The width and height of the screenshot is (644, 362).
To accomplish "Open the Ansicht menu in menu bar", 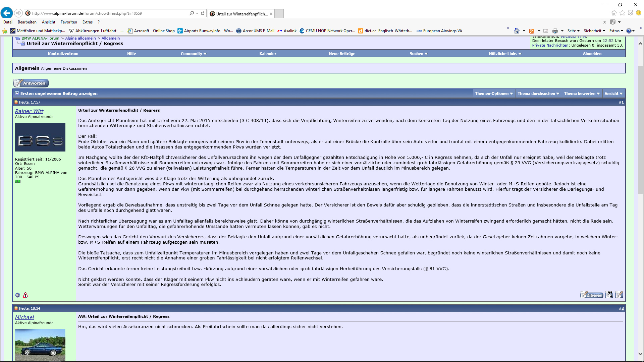I will [x=49, y=22].
